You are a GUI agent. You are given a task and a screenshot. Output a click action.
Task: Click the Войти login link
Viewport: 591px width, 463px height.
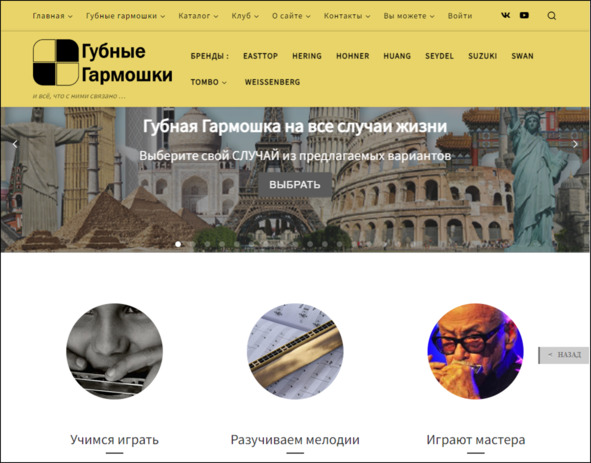point(460,16)
